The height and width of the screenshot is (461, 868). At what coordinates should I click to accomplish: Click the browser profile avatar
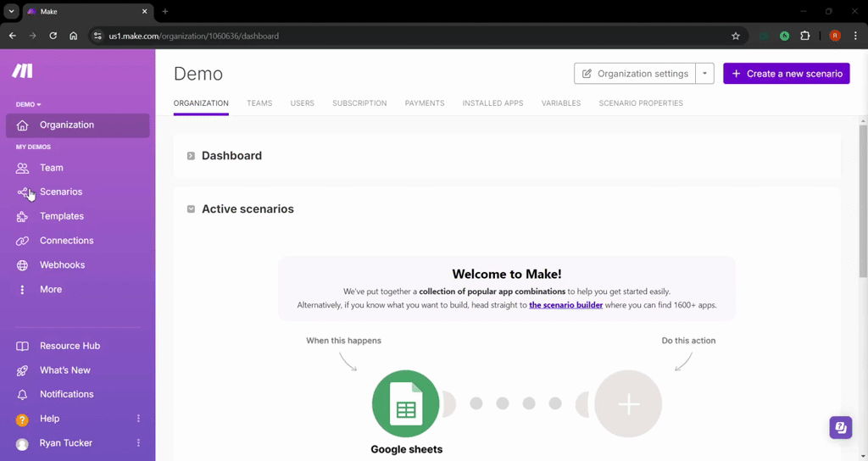pos(835,36)
